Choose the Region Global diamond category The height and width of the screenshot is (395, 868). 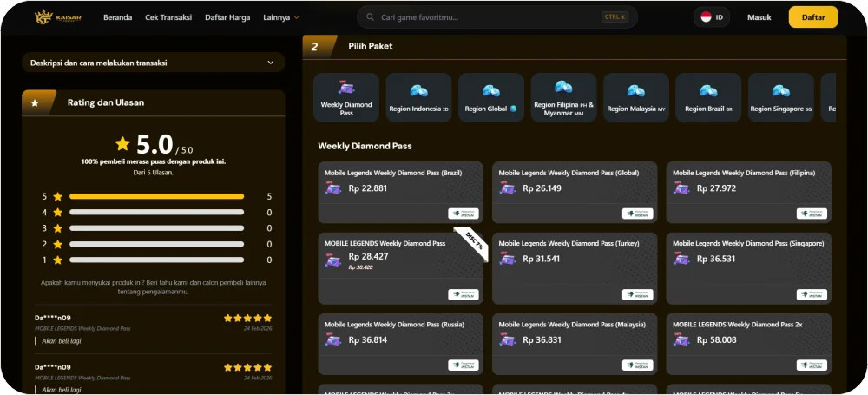491,90
